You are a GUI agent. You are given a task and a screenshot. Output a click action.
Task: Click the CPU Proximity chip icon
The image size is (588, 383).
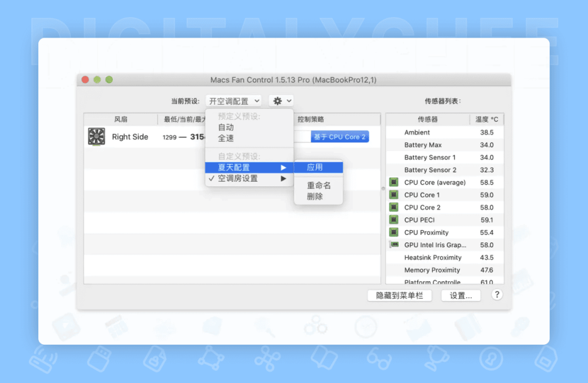pyautogui.click(x=394, y=232)
